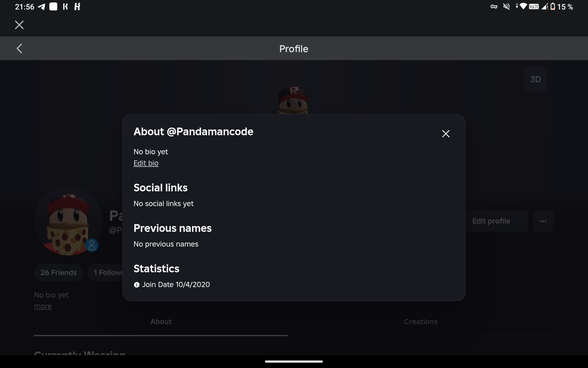Viewport: 588px width, 368px height.
Task: Open the Edit bio link
Action: click(146, 163)
